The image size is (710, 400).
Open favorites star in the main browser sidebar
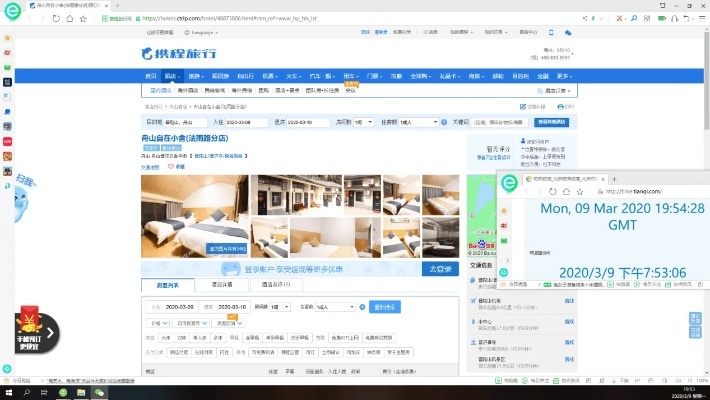pyautogui.click(x=7, y=38)
